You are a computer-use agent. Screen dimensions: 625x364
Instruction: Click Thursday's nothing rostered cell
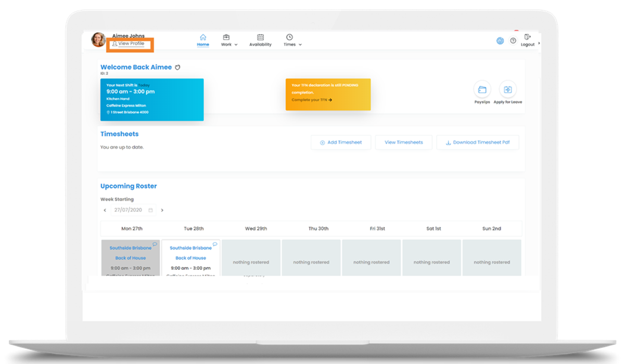coord(311,257)
